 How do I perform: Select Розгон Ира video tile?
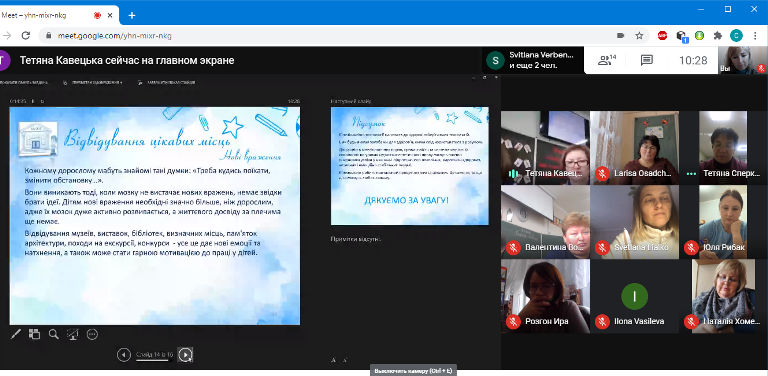coord(545,296)
